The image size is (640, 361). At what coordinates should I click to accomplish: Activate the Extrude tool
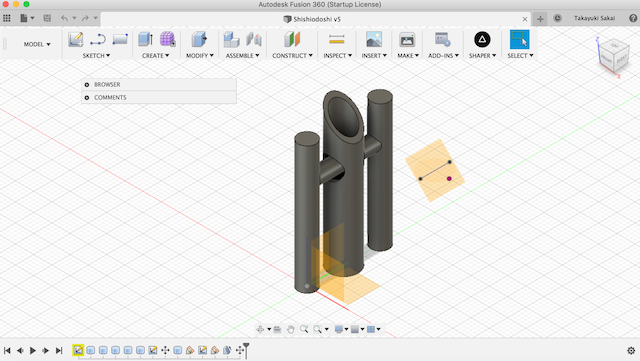tap(145, 40)
